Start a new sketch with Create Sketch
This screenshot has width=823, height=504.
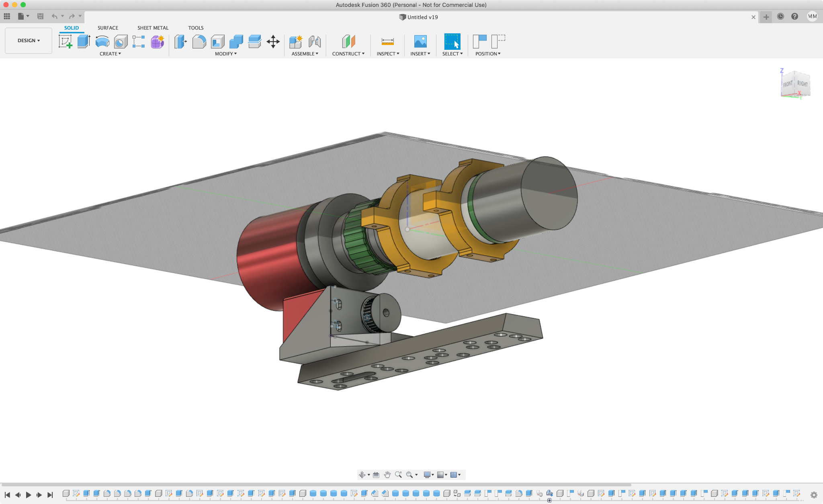pyautogui.click(x=65, y=41)
